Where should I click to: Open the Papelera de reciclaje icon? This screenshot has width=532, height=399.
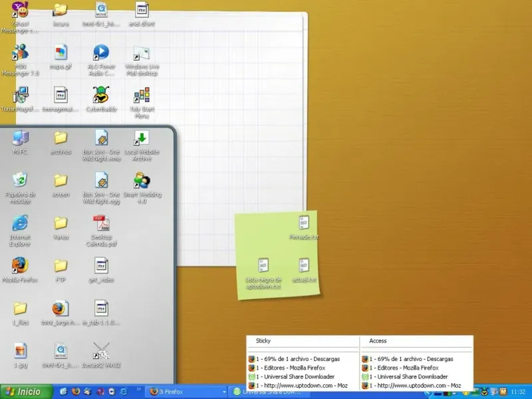click(20, 180)
